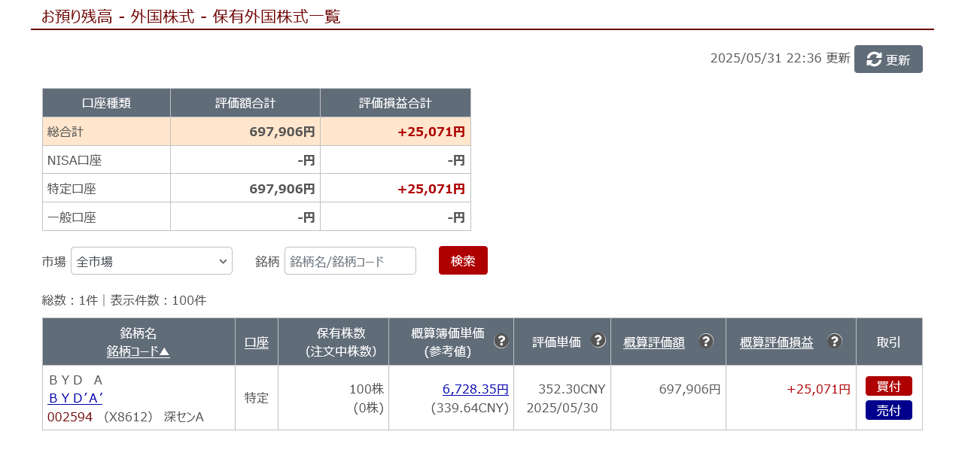Viewport: 980px width, 474px height.
Task: Select the 評価額合計 column header
Action: [245, 103]
